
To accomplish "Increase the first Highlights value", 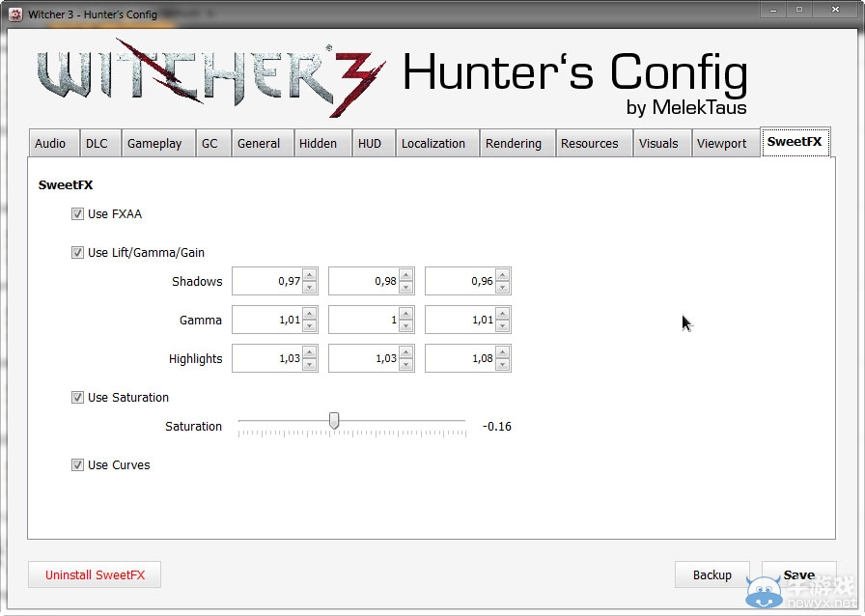I will click(x=310, y=352).
